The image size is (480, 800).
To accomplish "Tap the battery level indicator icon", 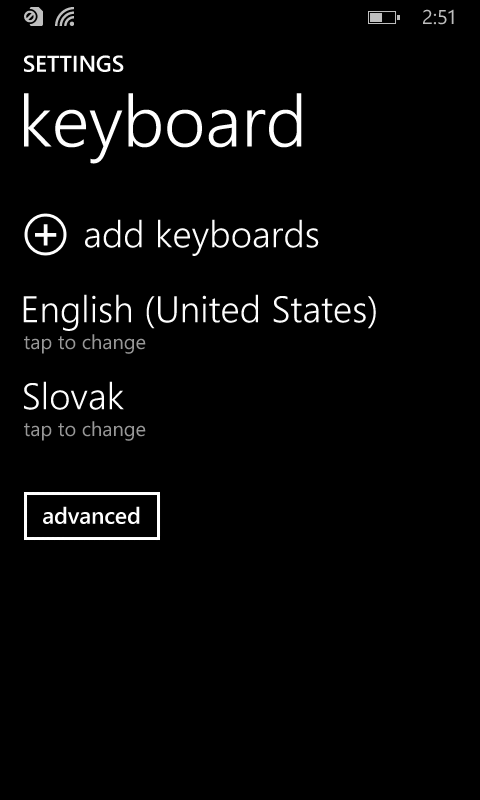I will point(384,18).
